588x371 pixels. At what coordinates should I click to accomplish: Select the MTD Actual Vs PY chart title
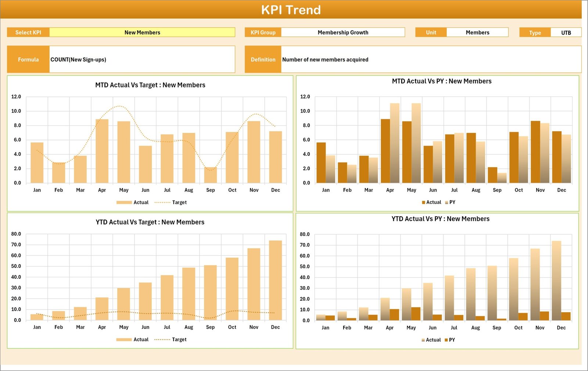[441, 81]
